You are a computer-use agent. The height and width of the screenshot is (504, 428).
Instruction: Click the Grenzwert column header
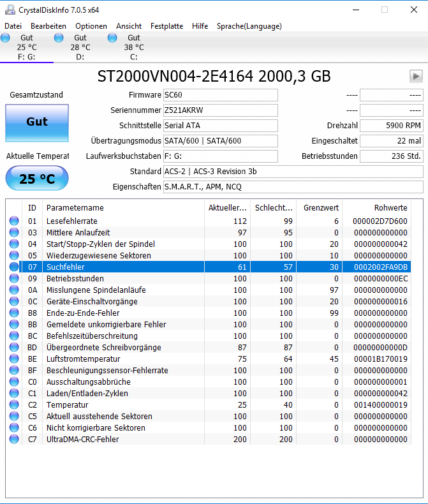(320, 208)
